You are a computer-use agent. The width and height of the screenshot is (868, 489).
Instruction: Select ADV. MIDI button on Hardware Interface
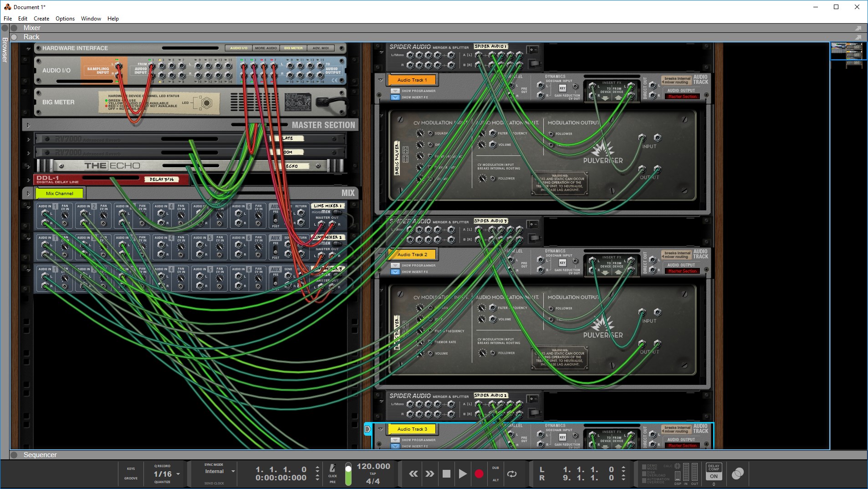(321, 48)
